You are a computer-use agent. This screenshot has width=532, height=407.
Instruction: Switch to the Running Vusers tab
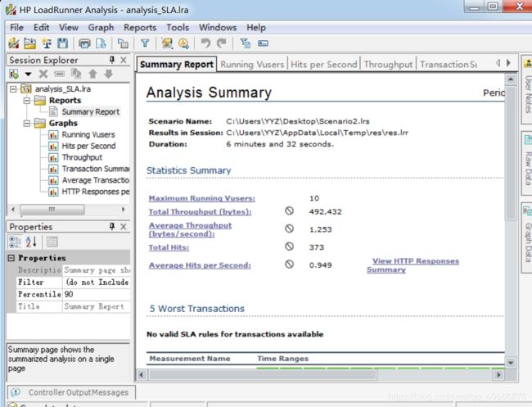point(252,65)
